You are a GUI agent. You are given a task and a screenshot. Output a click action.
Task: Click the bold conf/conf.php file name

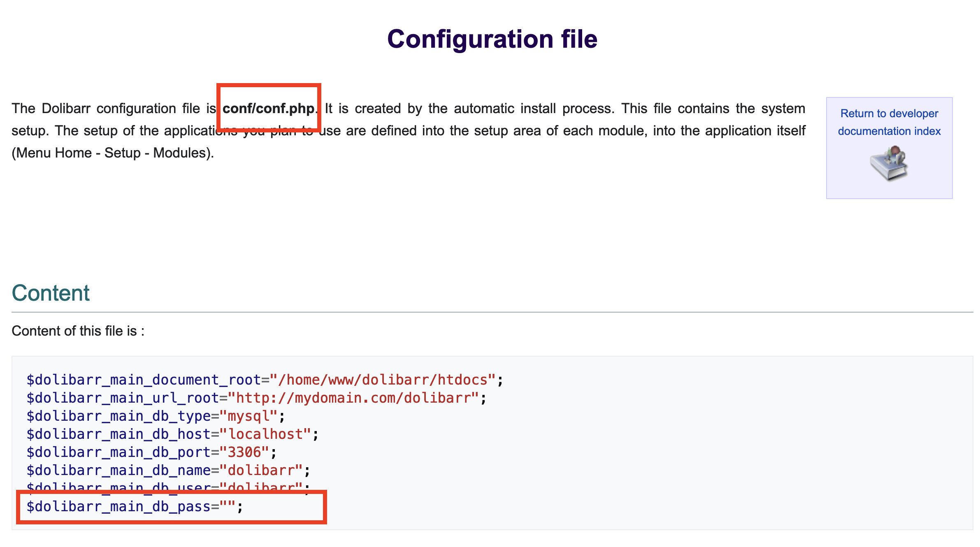(x=269, y=109)
